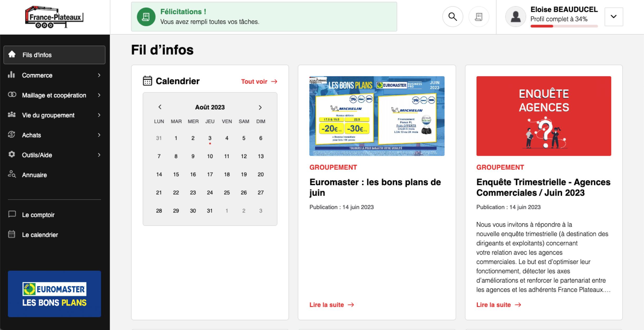
Task: Open article title Euromaster : les bons plans de juin
Action: point(375,187)
